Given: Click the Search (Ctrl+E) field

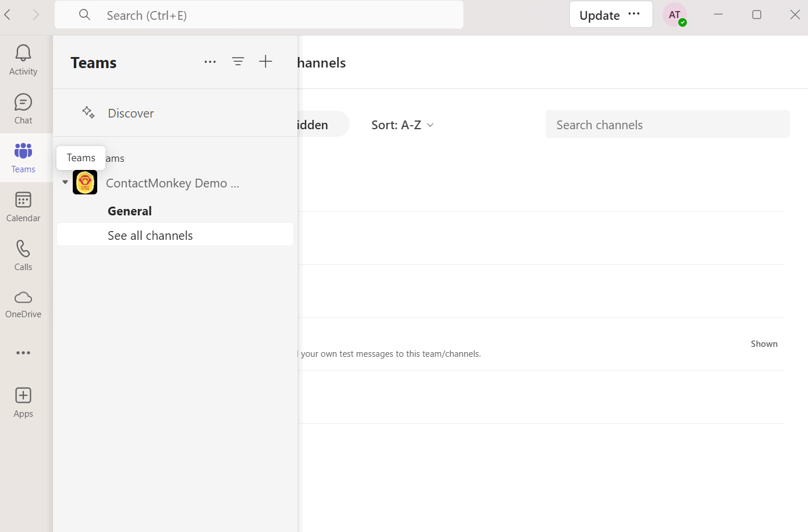Looking at the screenshot, I should click(x=259, y=15).
